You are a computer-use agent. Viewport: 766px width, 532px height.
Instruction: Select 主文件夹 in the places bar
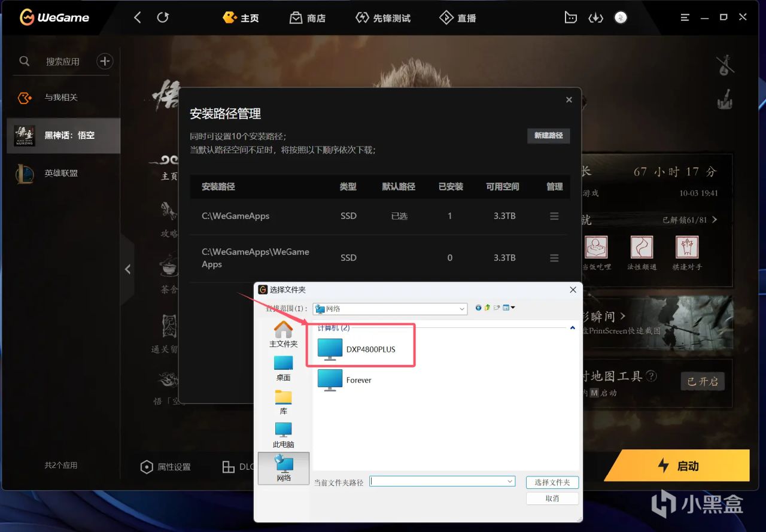(x=284, y=334)
